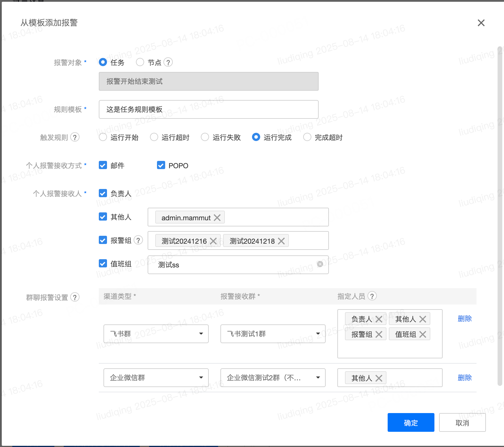
Task: Click the 规则模板 input field
Action: 208,109
